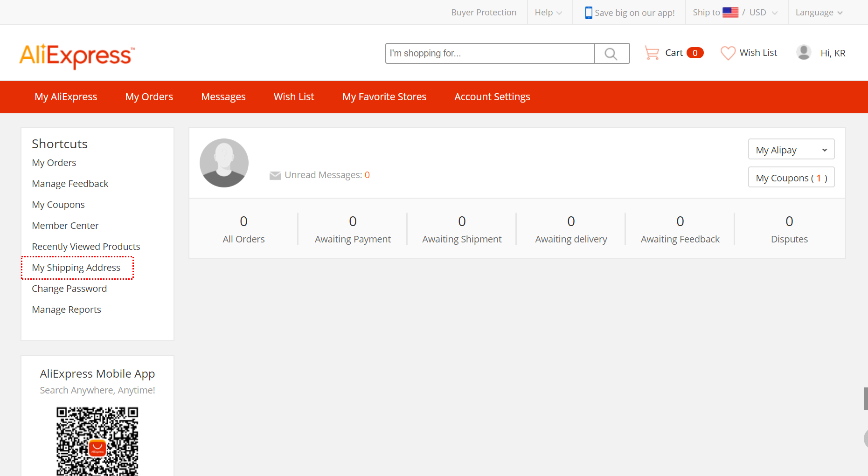Open Member Center shortcut
868x476 pixels.
click(x=65, y=226)
